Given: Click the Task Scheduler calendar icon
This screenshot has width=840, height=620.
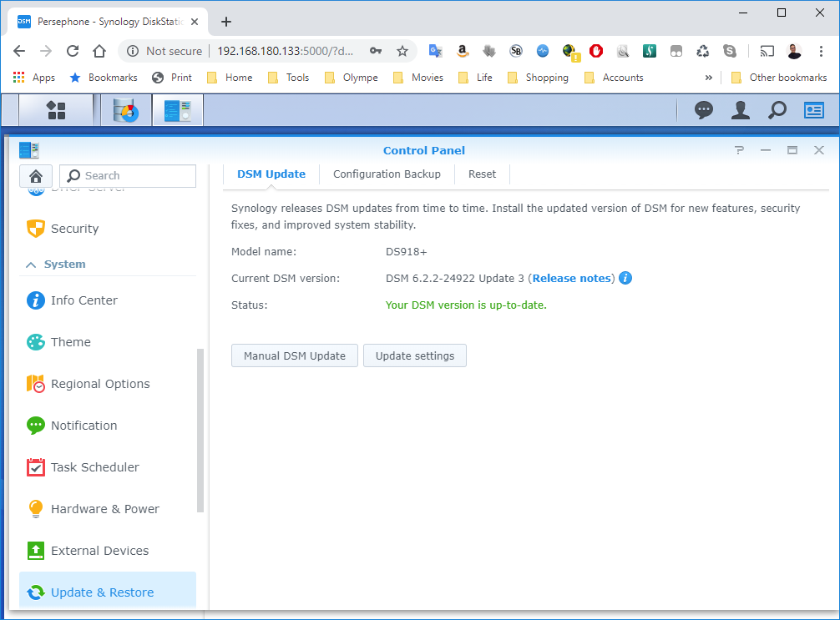Looking at the screenshot, I should 36,467.
